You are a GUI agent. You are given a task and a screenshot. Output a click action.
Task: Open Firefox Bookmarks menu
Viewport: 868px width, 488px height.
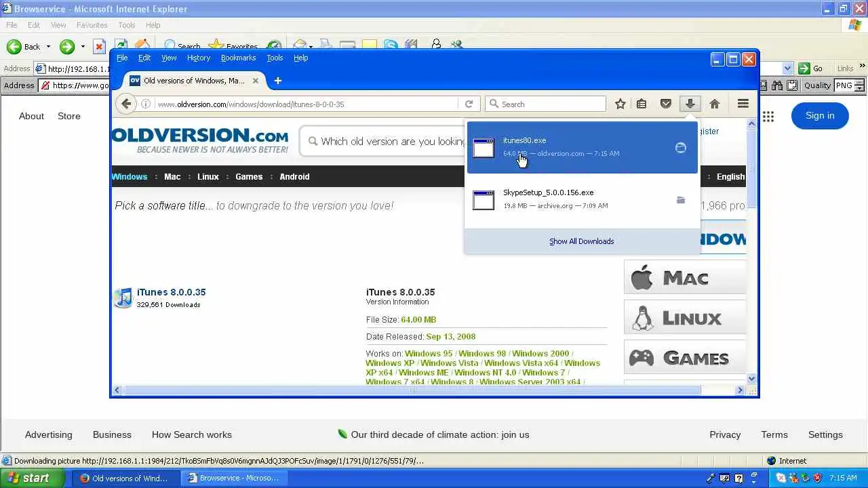pos(238,58)
